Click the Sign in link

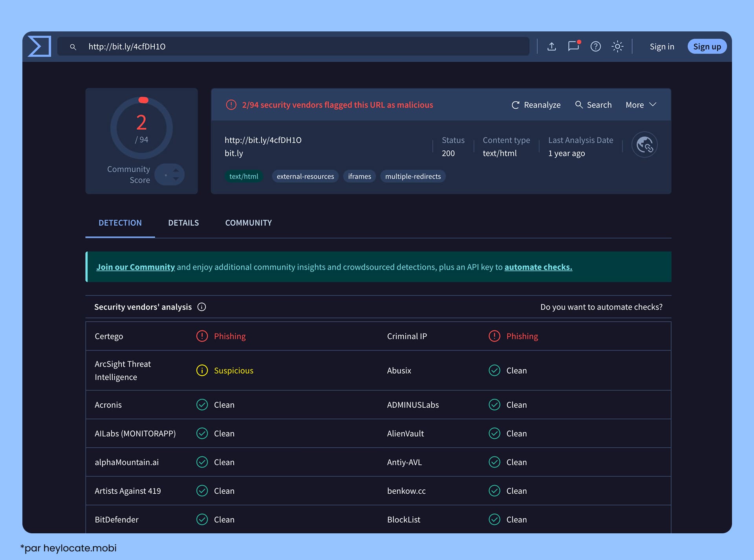tap(662, 47)
